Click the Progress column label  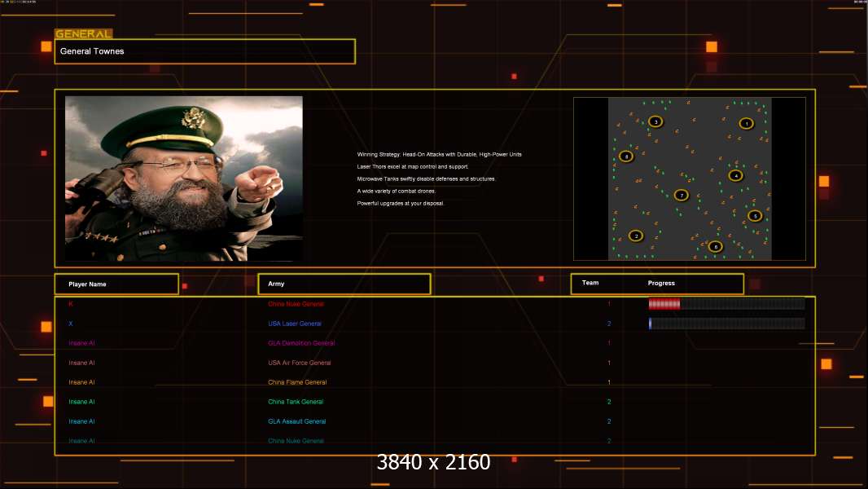click(661, 283)
